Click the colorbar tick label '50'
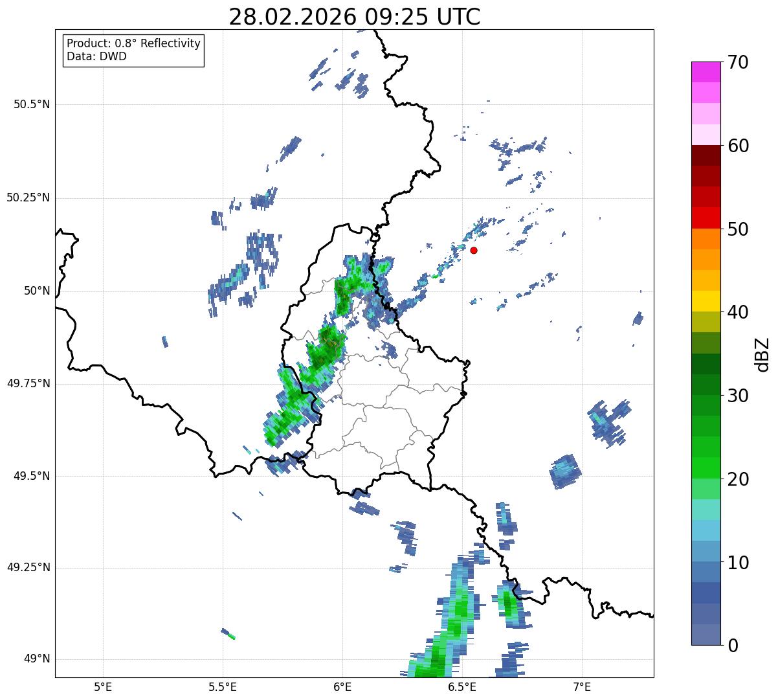Viewport: 778px width, 700px height. (x=738, y=229)
